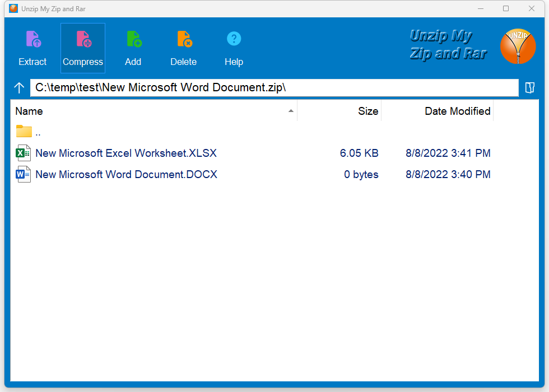
Task: Click the Excel file icon
Action: (23, 153)
